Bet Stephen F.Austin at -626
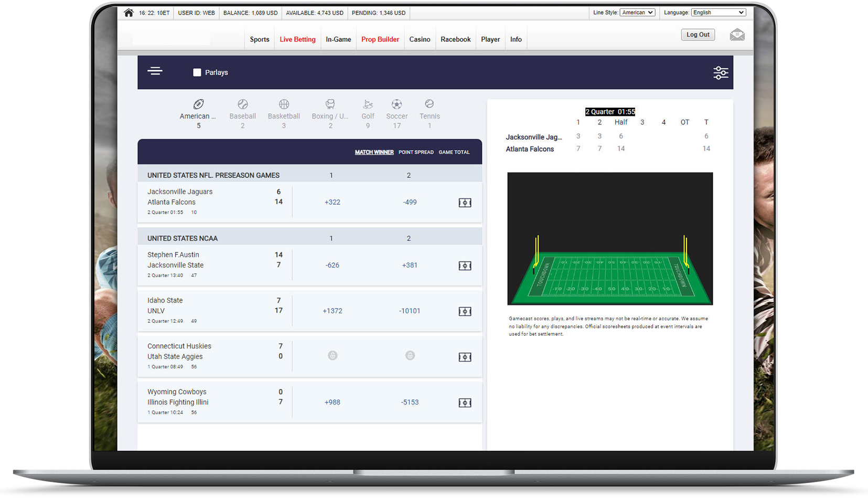 point(333,265)
